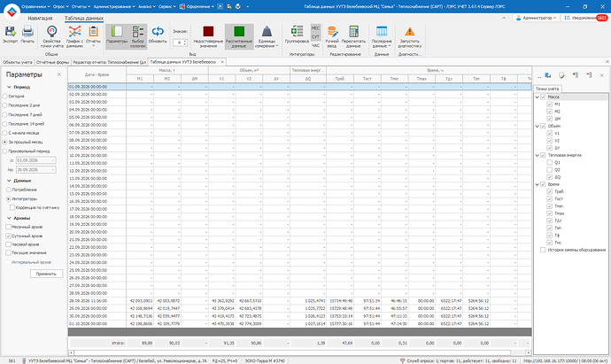611x364 pixels.
Task: Open Единицы измерения dropdown
Action: tap(267, 36)
